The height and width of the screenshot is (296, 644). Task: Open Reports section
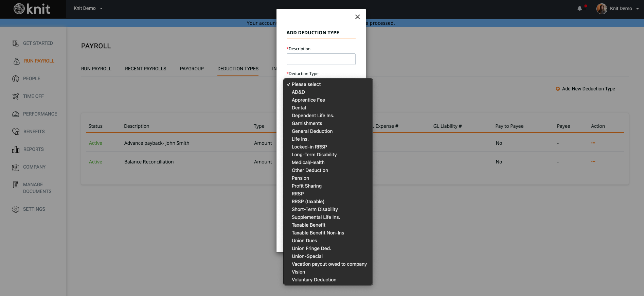pyautogui.click(x=34, y=149)
